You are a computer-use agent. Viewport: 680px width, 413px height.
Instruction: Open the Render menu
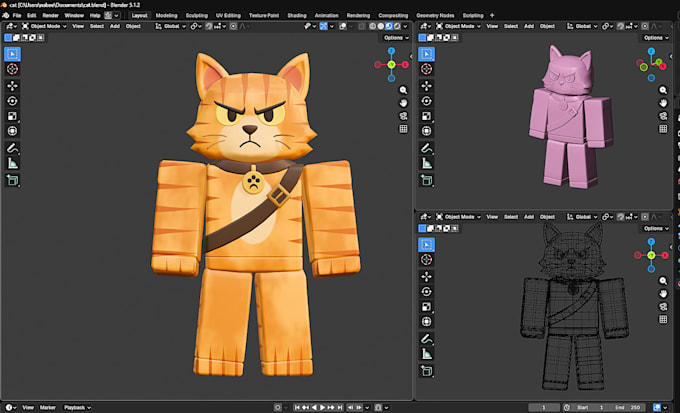[x=50, y=15]
